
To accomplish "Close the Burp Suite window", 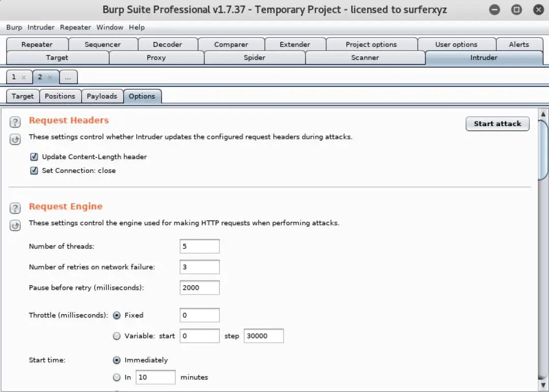I will pos(538,10).
